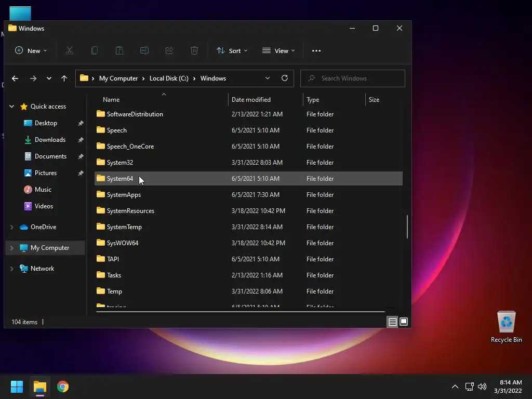
Task: Click the Copy icon in toolbar
Action: tap(95, 50)
